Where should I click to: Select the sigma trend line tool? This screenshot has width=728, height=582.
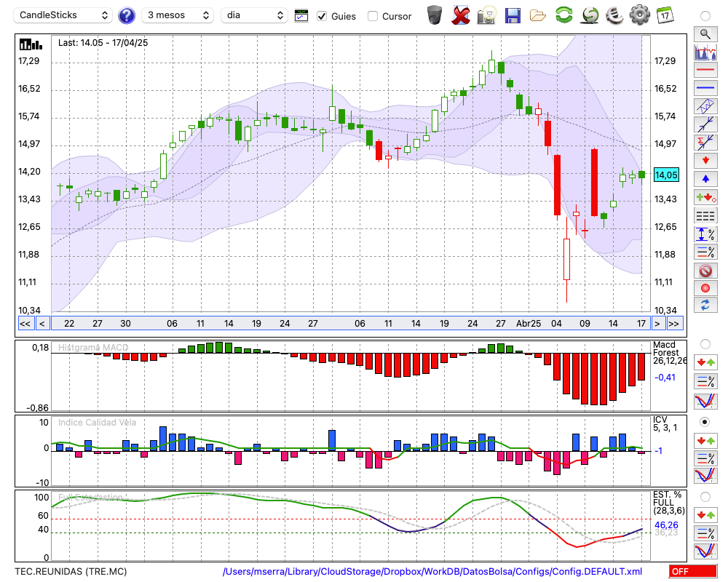point(705,143)
